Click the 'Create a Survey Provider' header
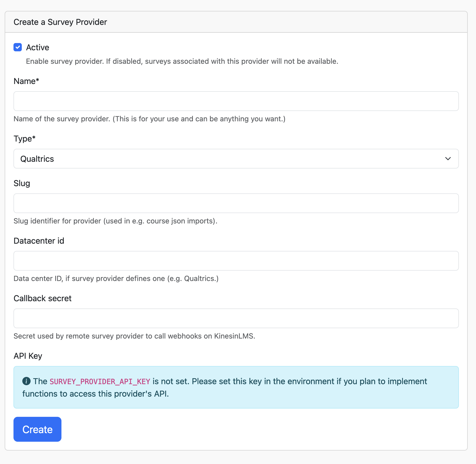 [60, 22]
